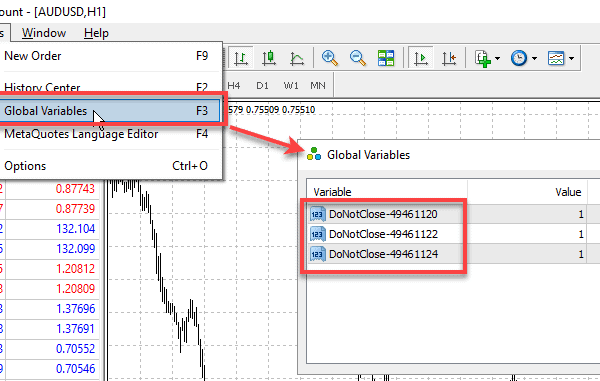Image resolution: width=600 pixels, height=381 pixels.
Task: Open the Help menu
Action: click(96, 33)
